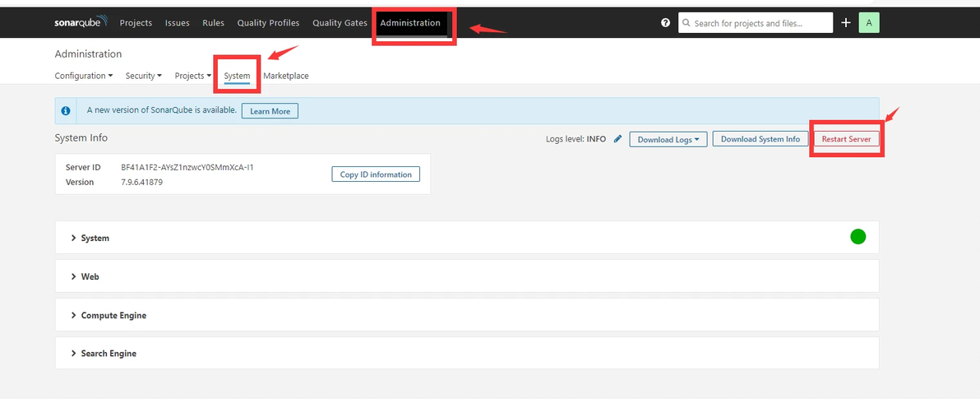Image resolution: width=980 pixels, height=399 pixels.
Task: Click Copy ID information button
Action: [376, 174]
